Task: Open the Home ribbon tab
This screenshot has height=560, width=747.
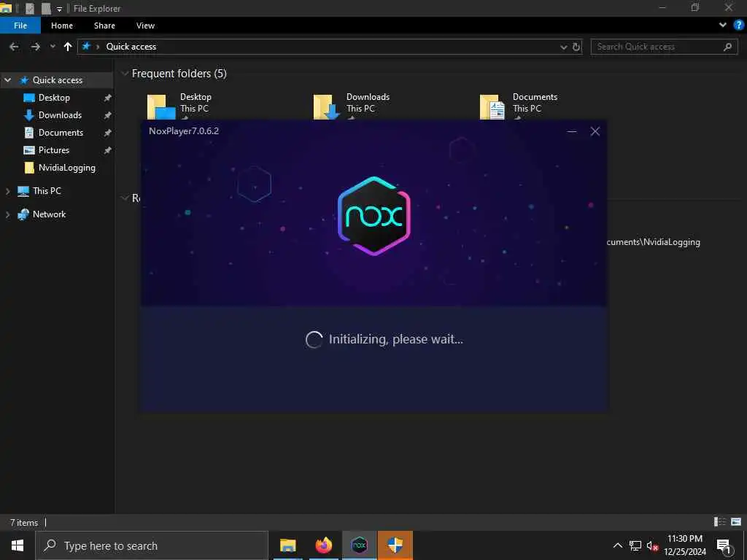Action: [62, 26]
